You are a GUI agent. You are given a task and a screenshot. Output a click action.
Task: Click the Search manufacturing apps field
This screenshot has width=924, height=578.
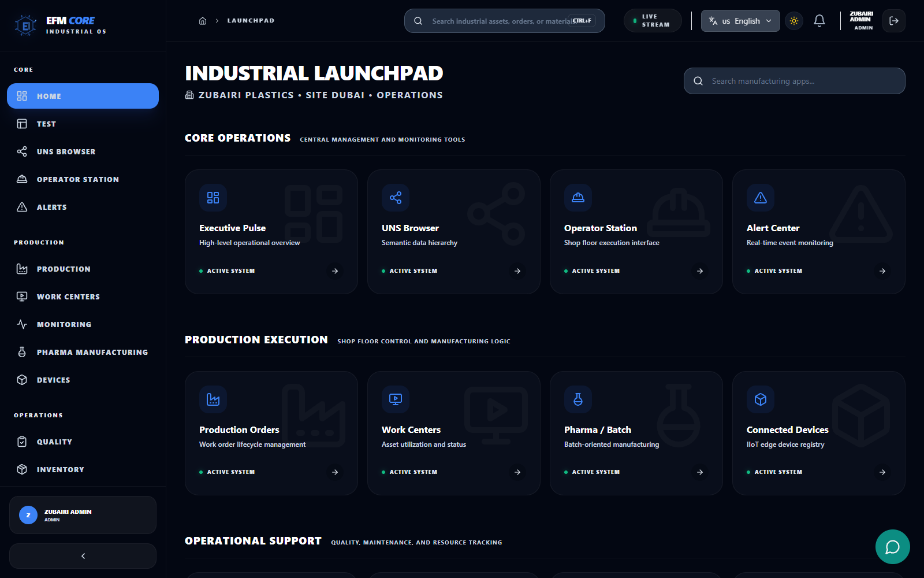(794, 81)
